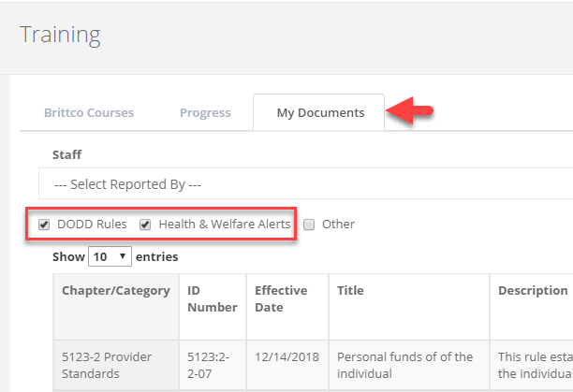Uncheck the DODD Rules checkbox
The height and width of the screenshot is (392, 573).
tap(44, 225)
